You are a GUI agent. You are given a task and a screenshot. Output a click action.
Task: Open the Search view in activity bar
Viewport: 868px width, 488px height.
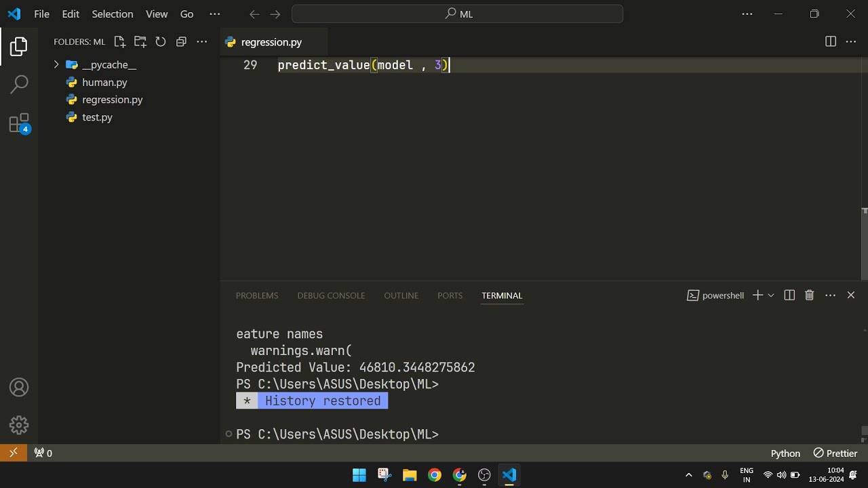click(19, 84)
